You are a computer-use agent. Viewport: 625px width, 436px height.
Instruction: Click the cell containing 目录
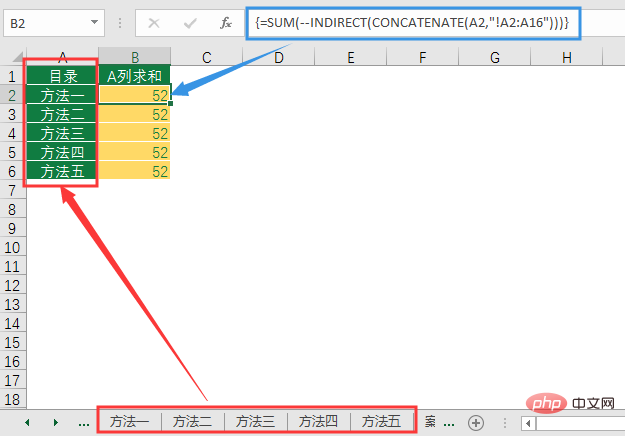[62, 76]
